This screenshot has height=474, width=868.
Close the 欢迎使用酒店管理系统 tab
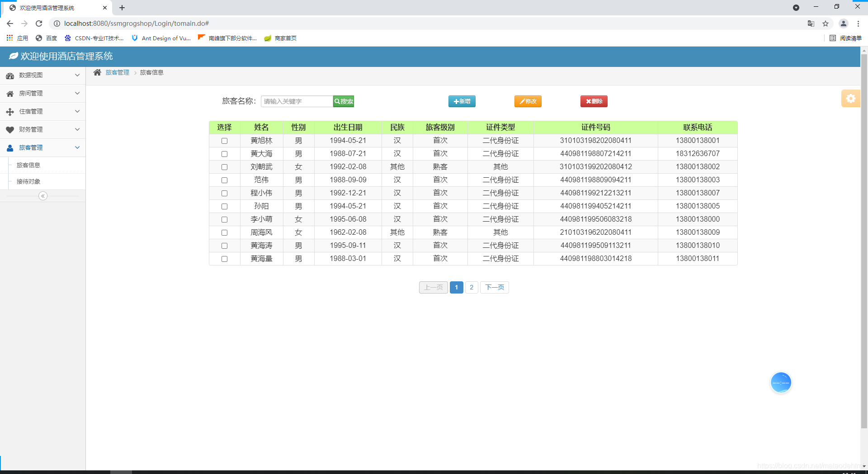pyautogui.click(x=105, y=8)
